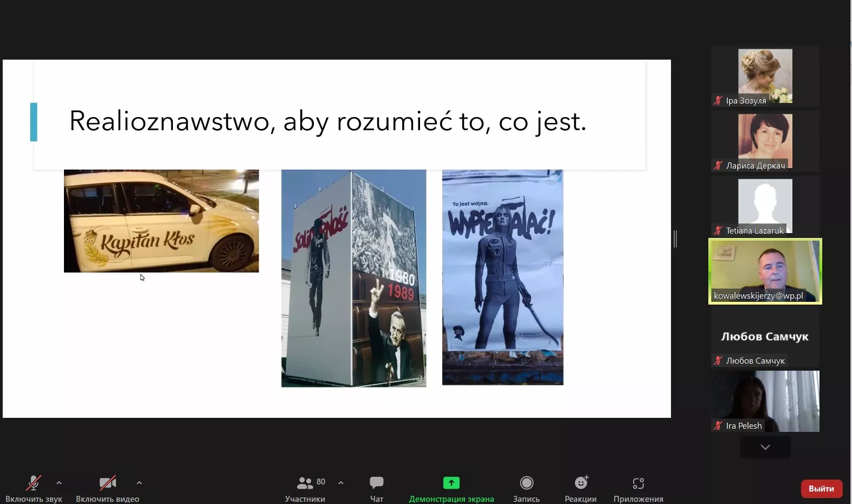
Task: Click muted mic icon beside Лариса Деркач
Action: pyautogui.click(x=718, y=166)
